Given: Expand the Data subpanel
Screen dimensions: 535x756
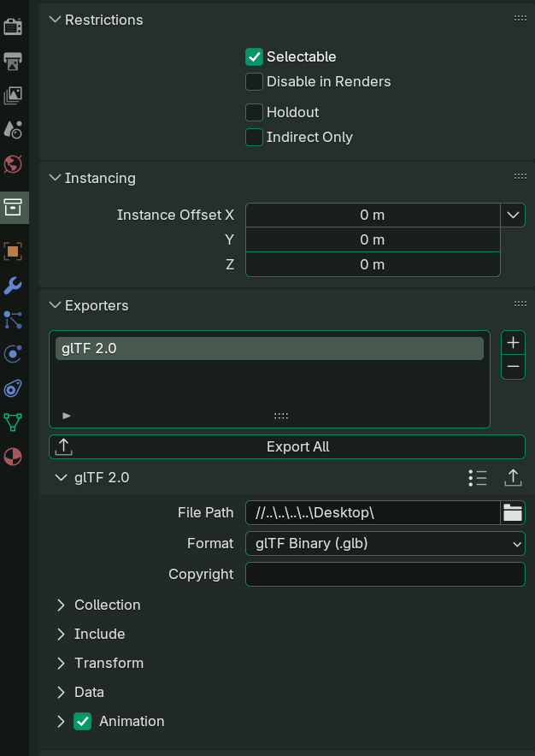Looking at the screenshot, I should point(62,693).
